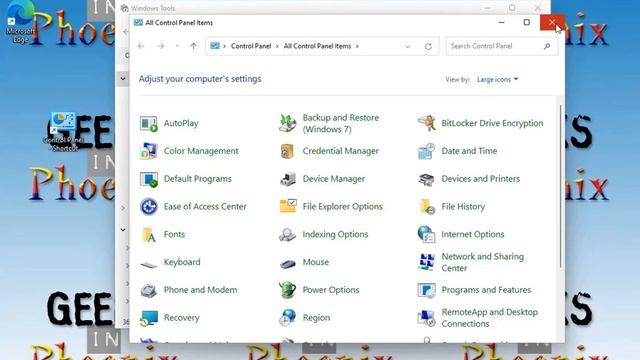Screen dimensions: 640x360
Task: Open RemoteApp and Desktop Connections icon
Action: pyautogui.click(x=426, y=318)
